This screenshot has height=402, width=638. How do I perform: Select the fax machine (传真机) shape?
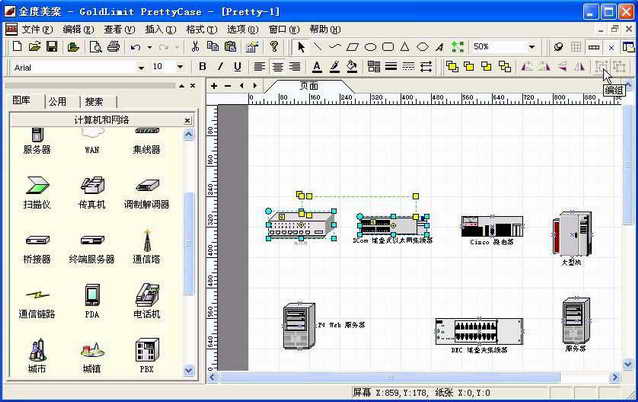point(92,184)
